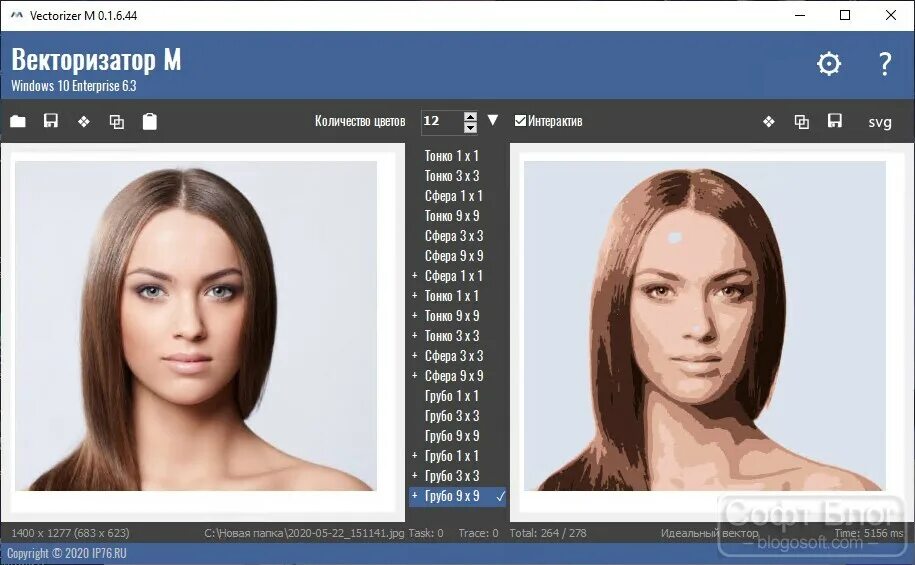Open settings gear in header

coord(829,64)
